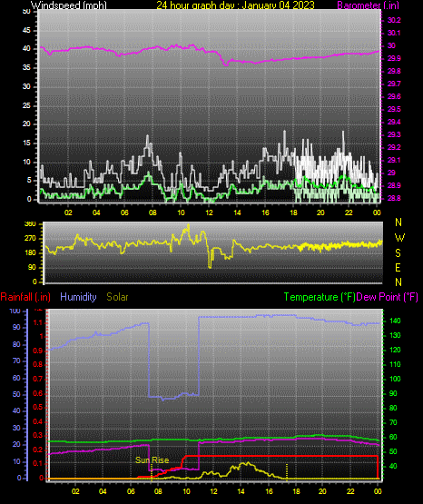Click rainfall axis value '1.1'
Screen dimensions: 423x504
click(x=38, y=322)
